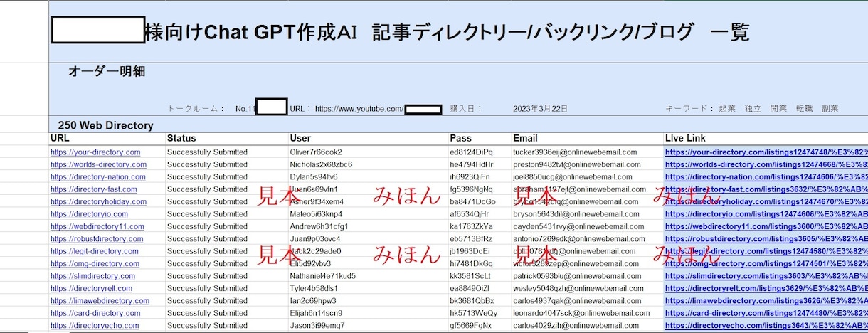
Task: Open the https://webdirectory11.com URL link
Action: (x=97, y=226)
